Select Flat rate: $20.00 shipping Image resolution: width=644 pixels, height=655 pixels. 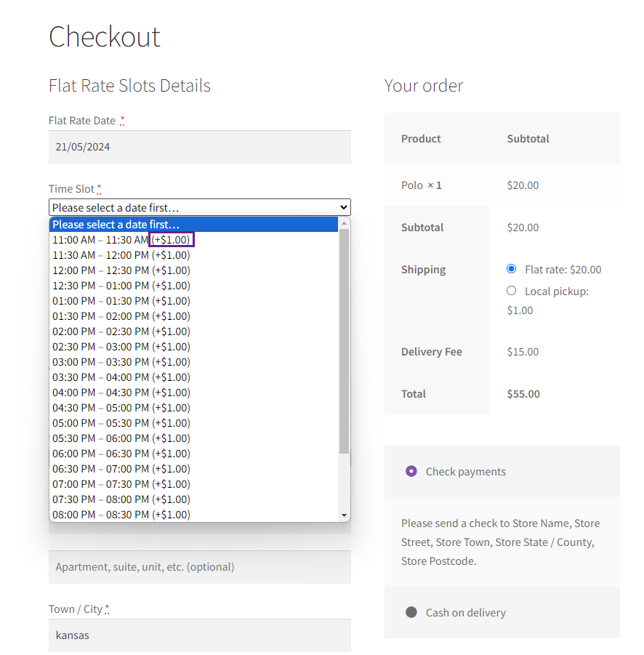(511, 268)
